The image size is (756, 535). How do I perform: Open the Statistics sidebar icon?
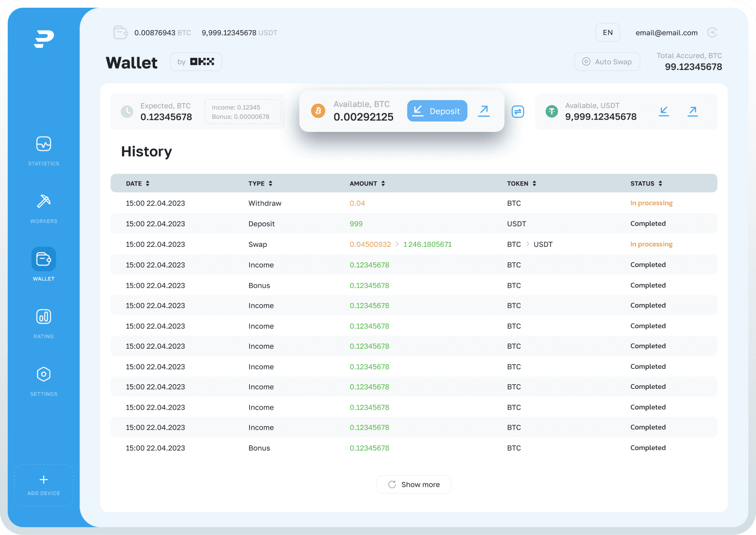44,144
